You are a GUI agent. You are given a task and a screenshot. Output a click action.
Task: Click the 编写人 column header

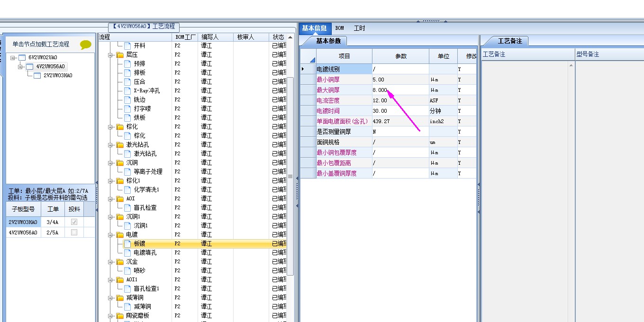pyautogui.click(x=216, y=37)
